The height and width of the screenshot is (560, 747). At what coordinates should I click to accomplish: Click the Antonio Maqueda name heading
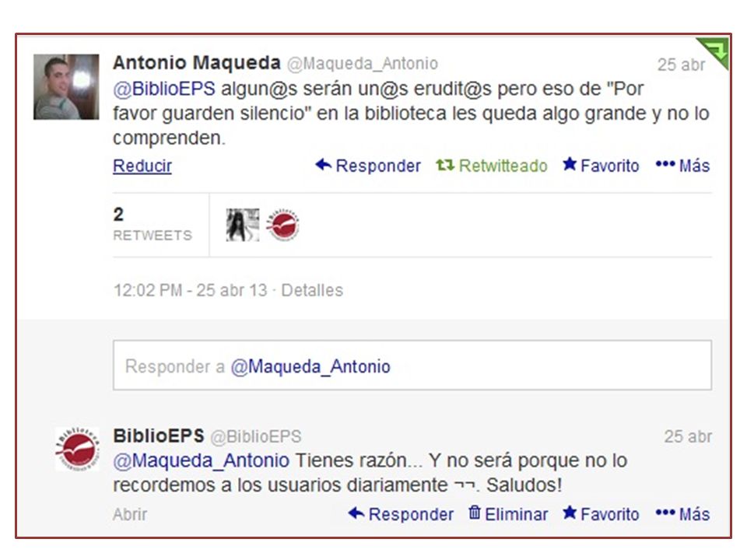(197, 63)
